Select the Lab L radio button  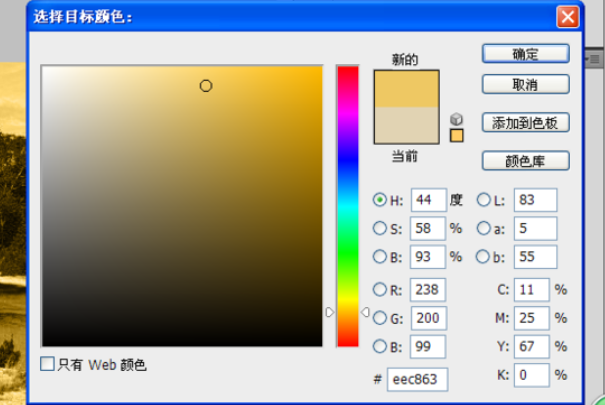pyautogui.click(x=483, y=200)
